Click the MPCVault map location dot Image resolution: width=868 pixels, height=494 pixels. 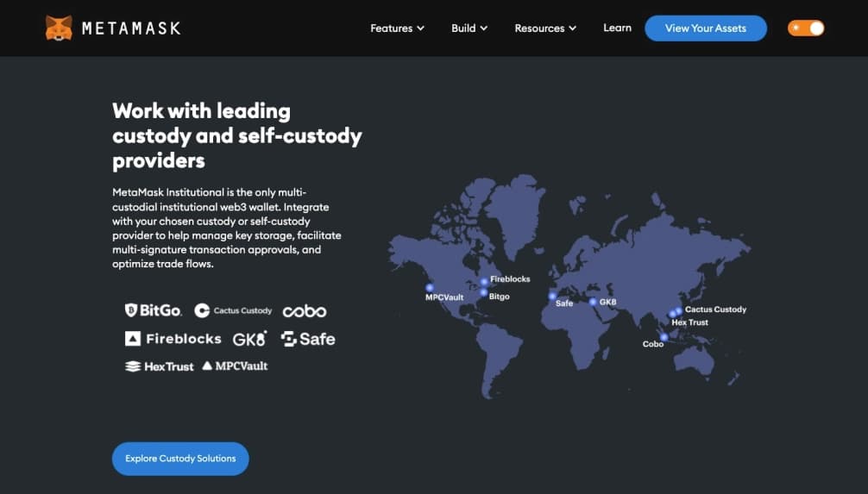[x=430, y=288]
